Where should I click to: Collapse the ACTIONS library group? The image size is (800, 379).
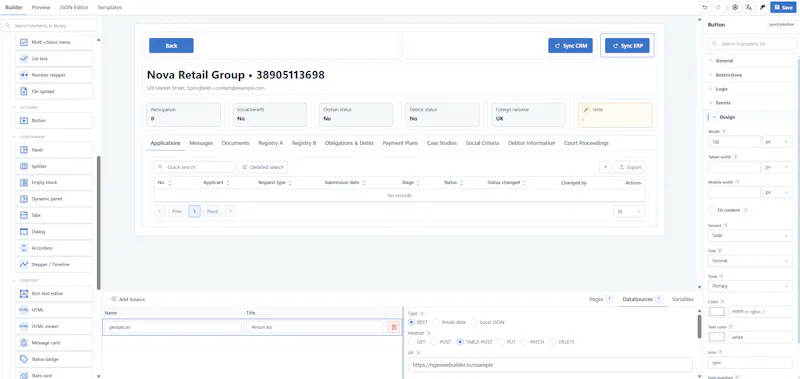14,107
